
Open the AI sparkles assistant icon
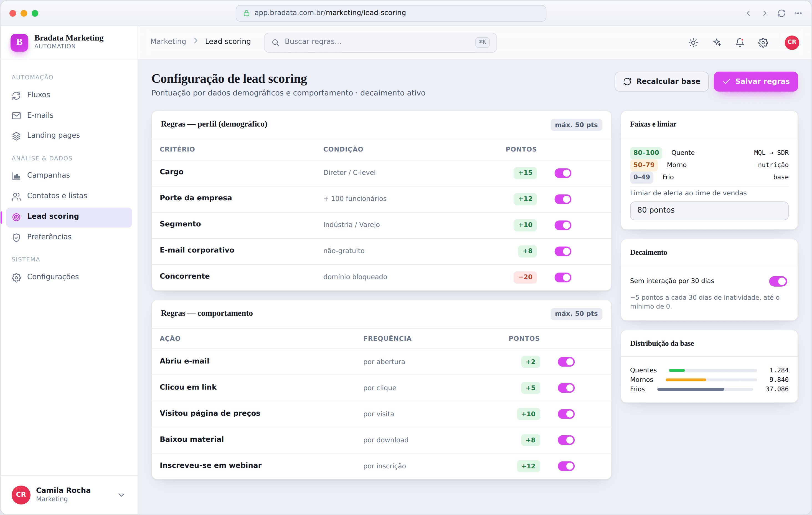tap(717, 42)
